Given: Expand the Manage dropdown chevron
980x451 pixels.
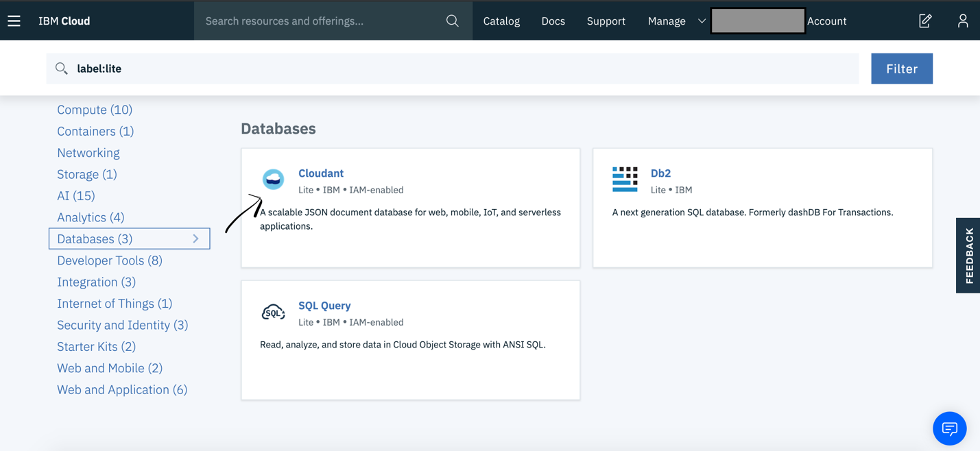Looking at the screenshot, I should point(702,21).
